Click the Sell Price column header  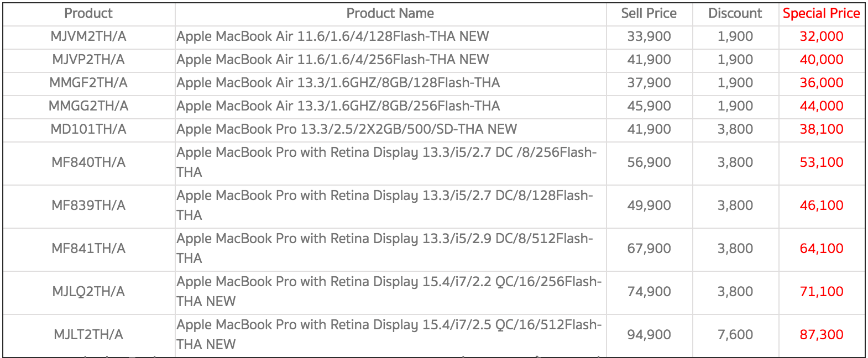[649, 13]
